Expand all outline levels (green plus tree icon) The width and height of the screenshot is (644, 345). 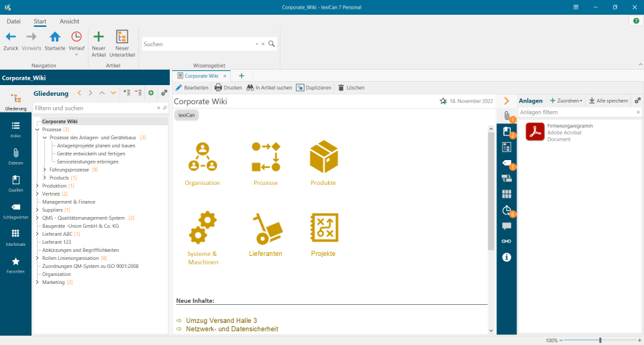click(x=127, y=93)
